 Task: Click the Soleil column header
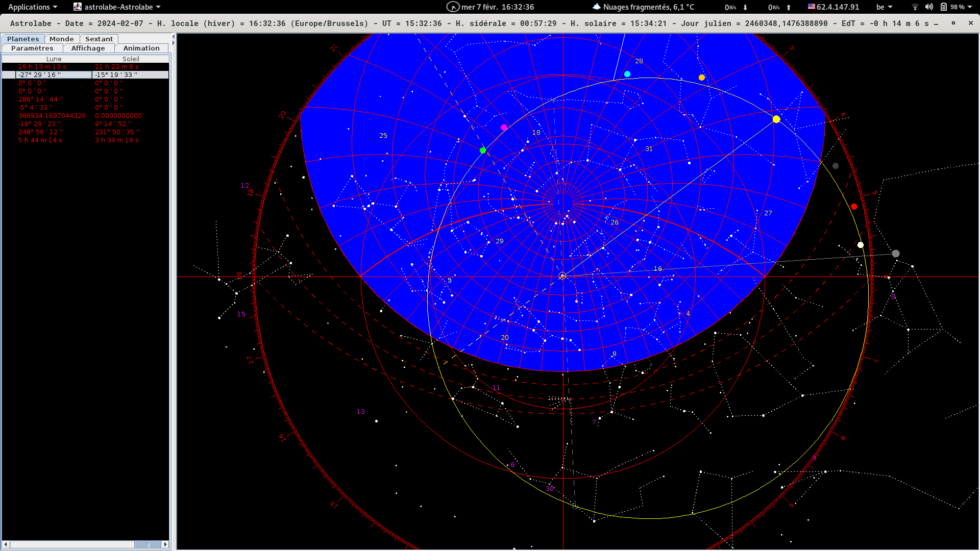(131, 59)
